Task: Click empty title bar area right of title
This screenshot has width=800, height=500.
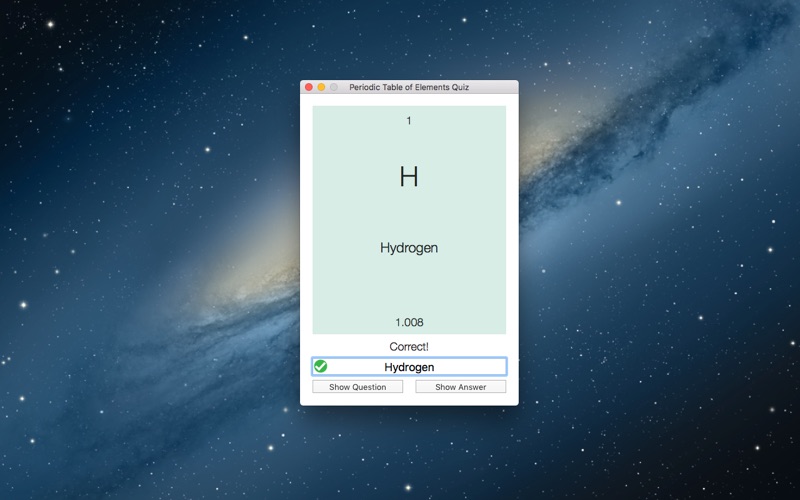Action: [495, 88]
